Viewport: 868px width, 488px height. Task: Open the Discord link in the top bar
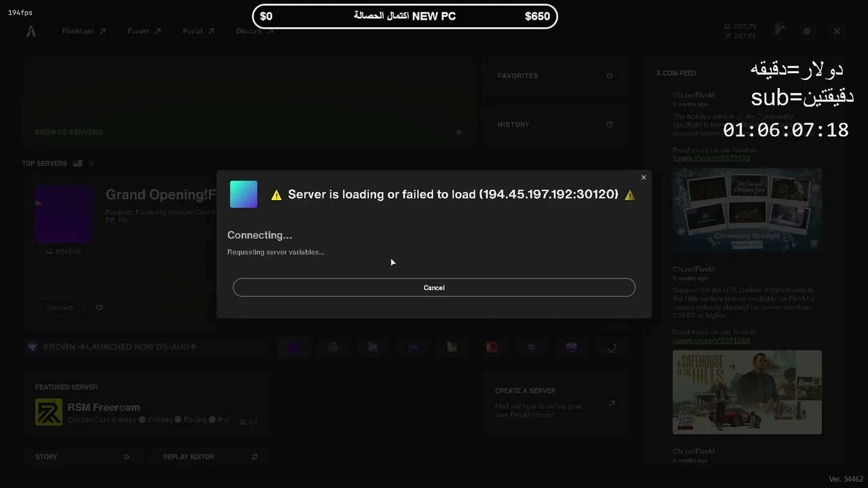[255, 31]
